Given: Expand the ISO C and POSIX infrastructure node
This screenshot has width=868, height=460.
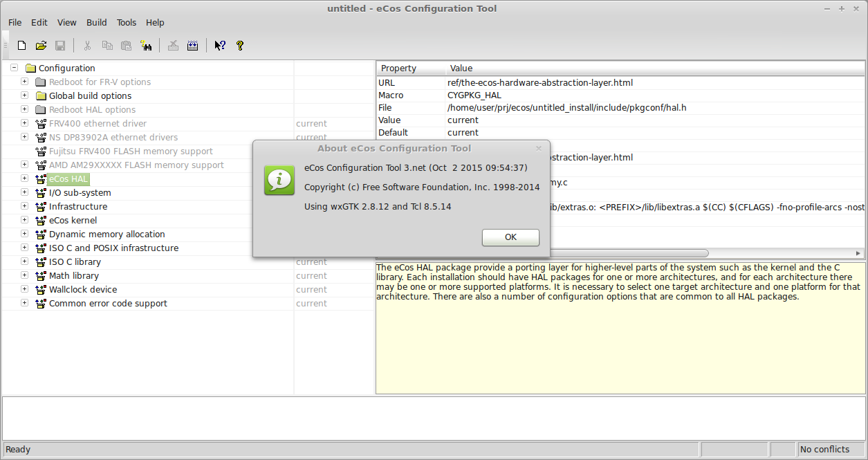Looking at the screenshot, I should [25, 248].
